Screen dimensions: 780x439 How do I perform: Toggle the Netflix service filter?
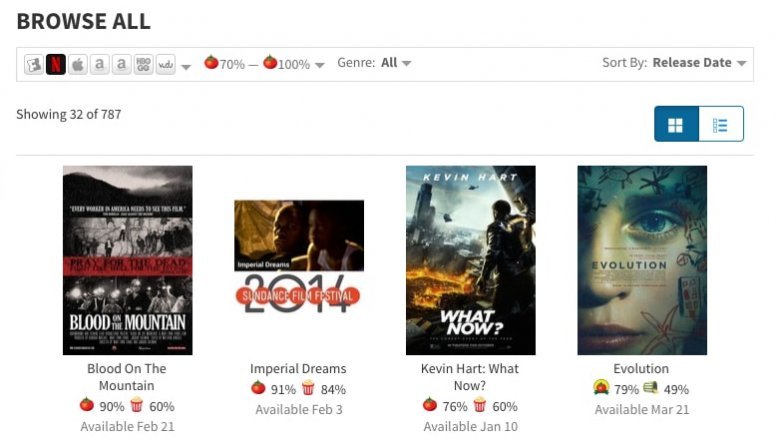[56, 65]
